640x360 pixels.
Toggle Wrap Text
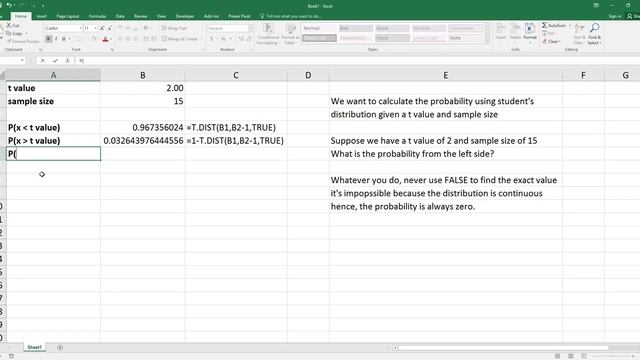coord(174,28)
